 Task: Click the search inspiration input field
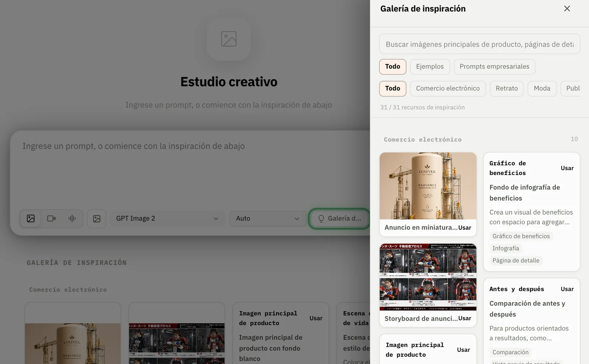[x=480, y=44]
